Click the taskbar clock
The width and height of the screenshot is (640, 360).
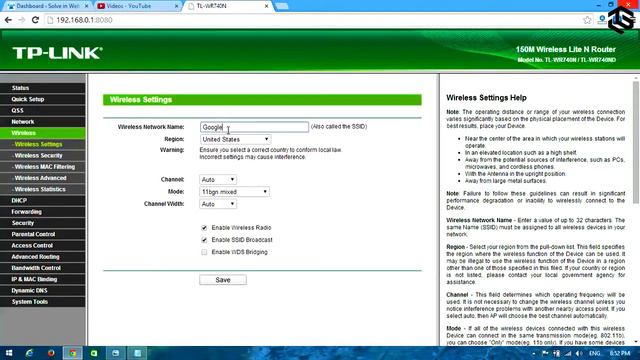(620, 353)
